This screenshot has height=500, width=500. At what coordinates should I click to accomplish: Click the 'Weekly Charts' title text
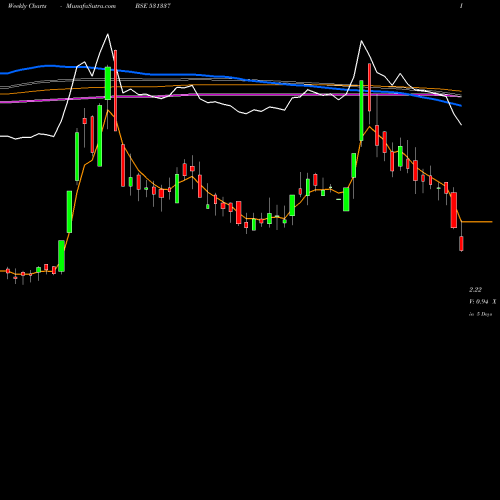pos(27,6)
